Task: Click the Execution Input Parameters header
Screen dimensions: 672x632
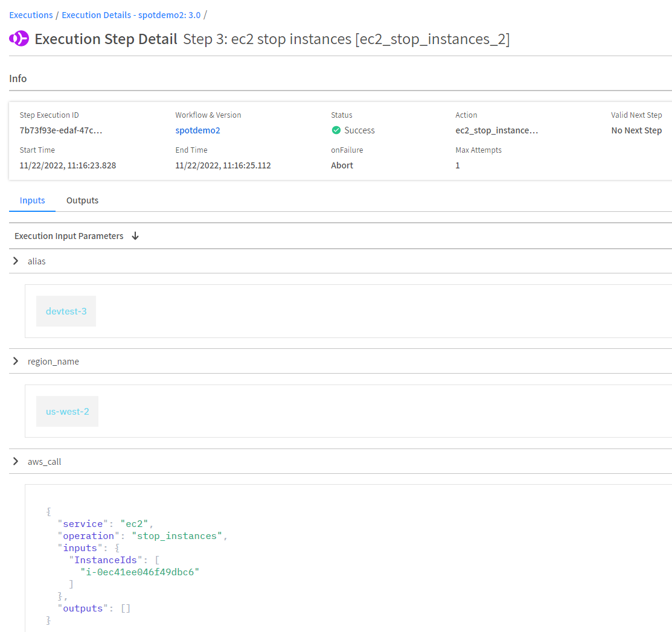Action: click(69, 236)
